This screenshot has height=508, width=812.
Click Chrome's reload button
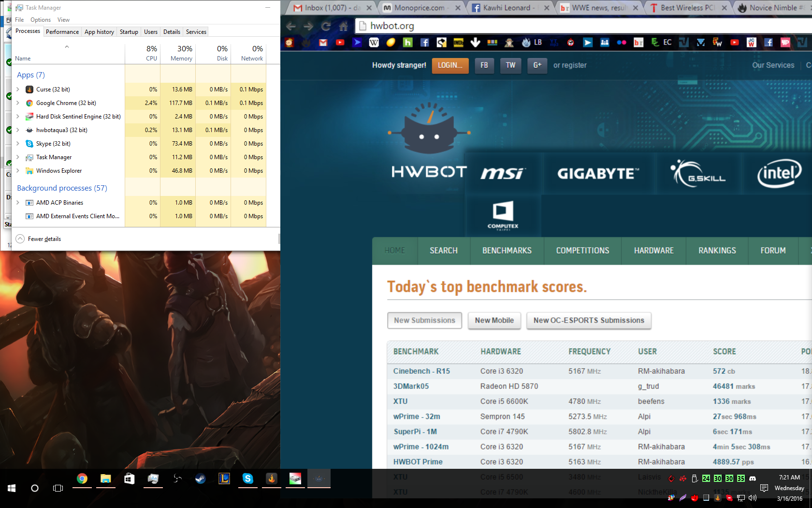(x=326, y=26)
